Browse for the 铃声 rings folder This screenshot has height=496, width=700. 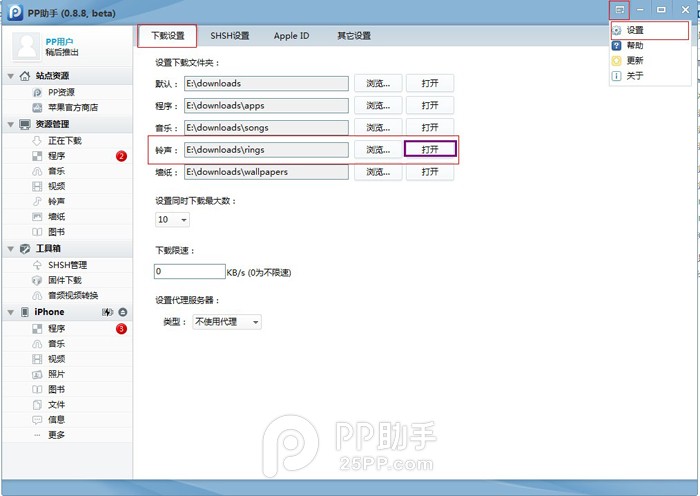tap(378, 150)
